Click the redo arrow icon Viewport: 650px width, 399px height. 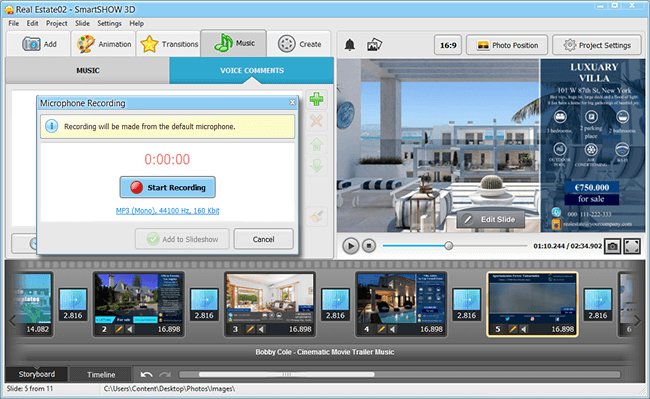165,375
